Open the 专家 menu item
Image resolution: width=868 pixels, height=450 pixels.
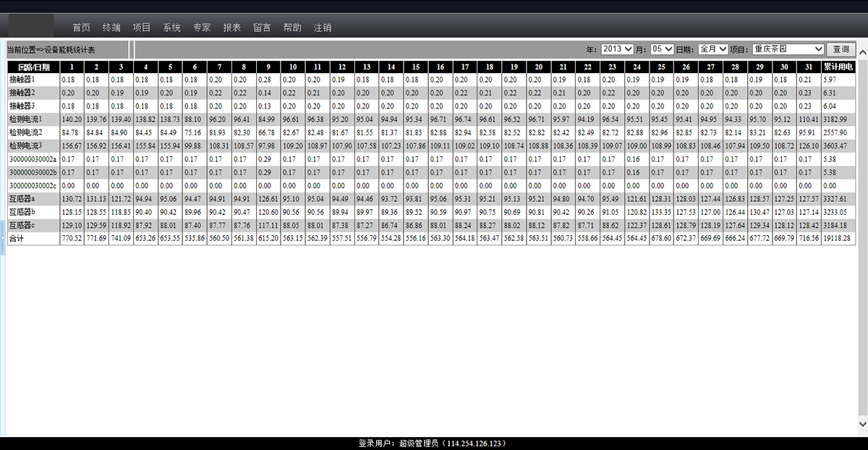(x=202, y=27)
